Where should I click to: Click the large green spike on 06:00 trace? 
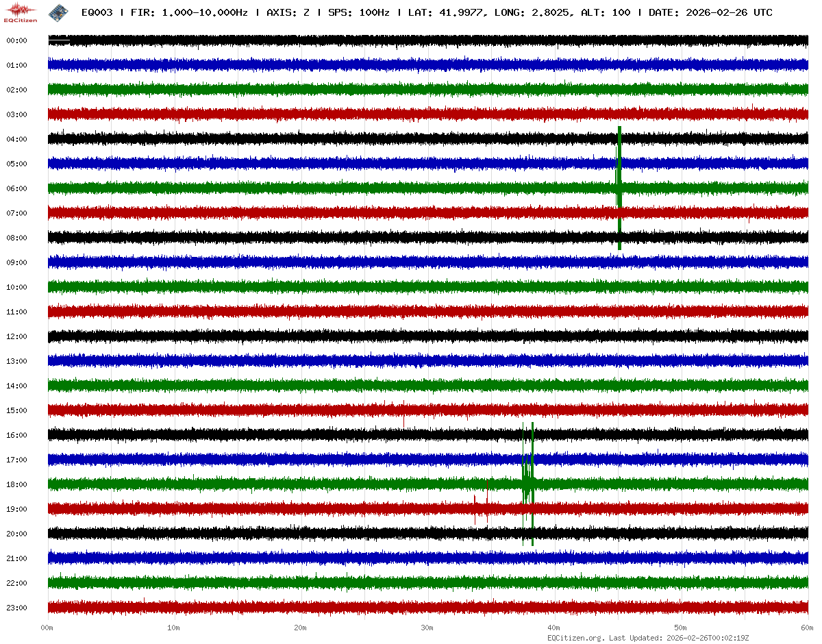tap(619, 188)
